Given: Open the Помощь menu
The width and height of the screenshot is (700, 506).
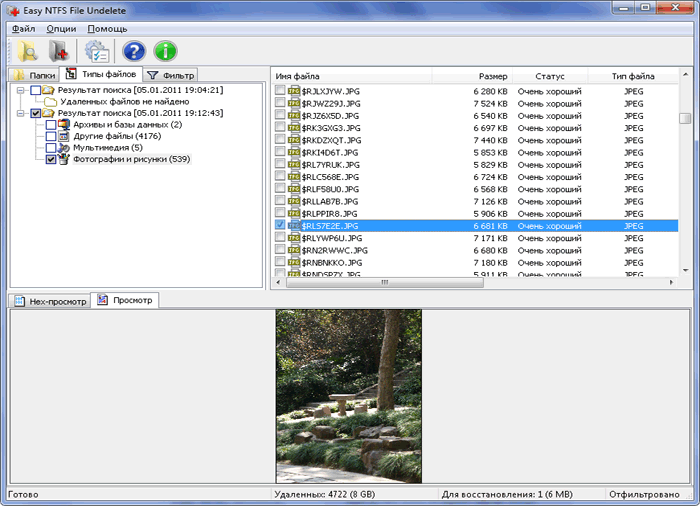Looking at the screenshot, I should pos(107,29).
